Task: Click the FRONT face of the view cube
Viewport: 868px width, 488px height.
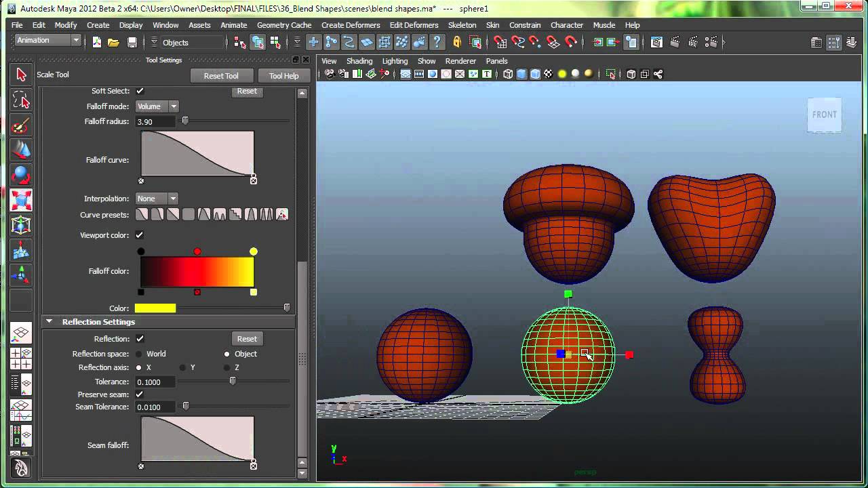Action: coord(825,115)
